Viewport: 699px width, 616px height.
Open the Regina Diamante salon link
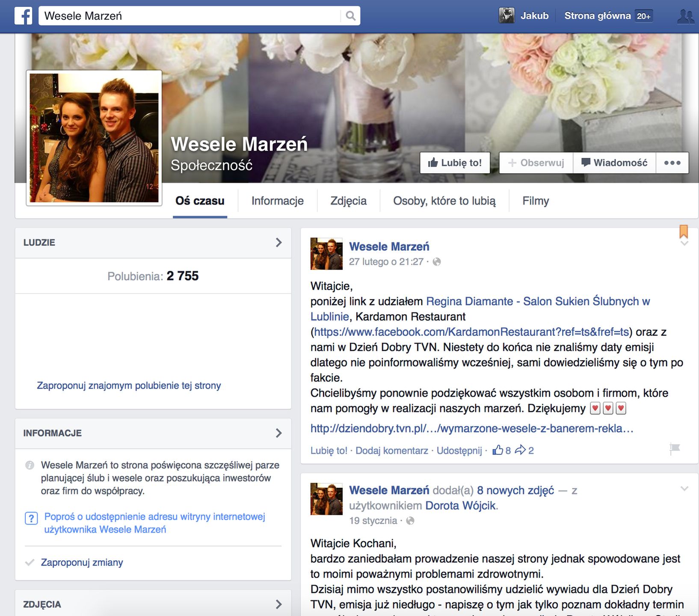pyautogui.click(x=538, y=301)
